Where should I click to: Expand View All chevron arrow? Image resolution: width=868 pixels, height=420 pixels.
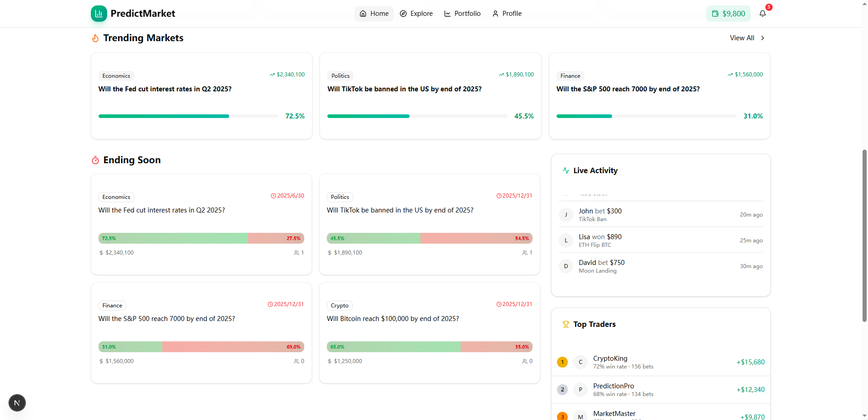pyautogui.click(x=763, y=38)
